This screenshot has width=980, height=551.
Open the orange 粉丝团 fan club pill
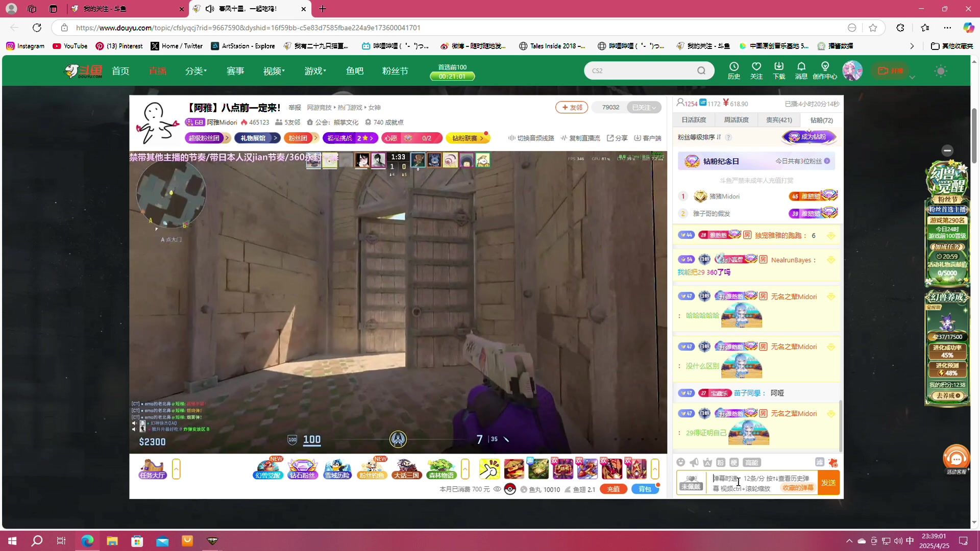[301, 138]
